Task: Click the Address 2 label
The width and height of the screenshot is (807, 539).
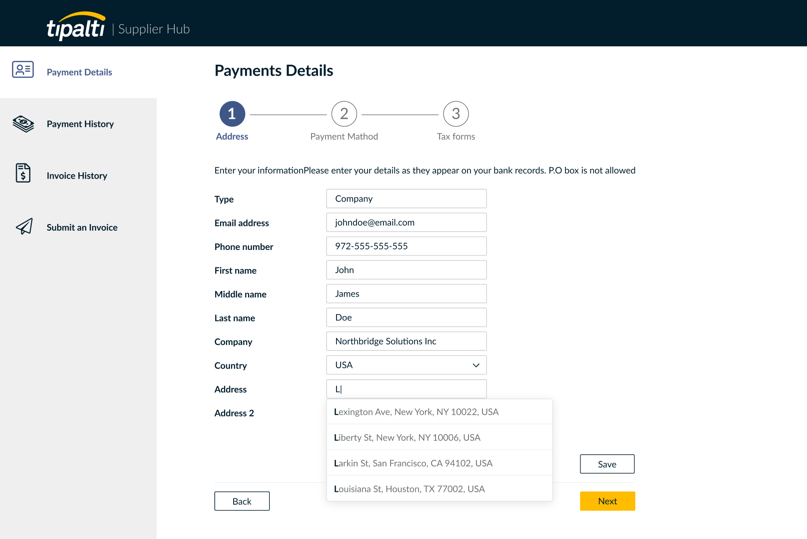Action: (x=234, y=413)
